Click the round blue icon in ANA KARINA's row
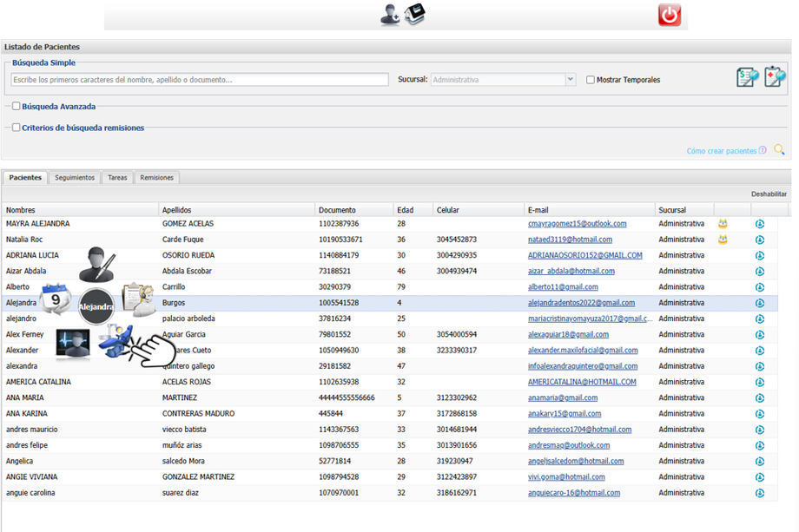Viewport: 799px width, 532px height. click(760, 414)
